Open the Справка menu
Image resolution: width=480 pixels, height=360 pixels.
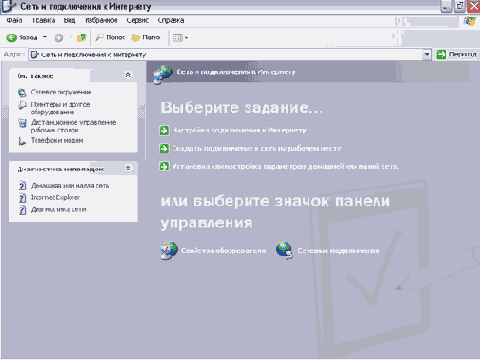pyautogui.click(x=171, y=20)
